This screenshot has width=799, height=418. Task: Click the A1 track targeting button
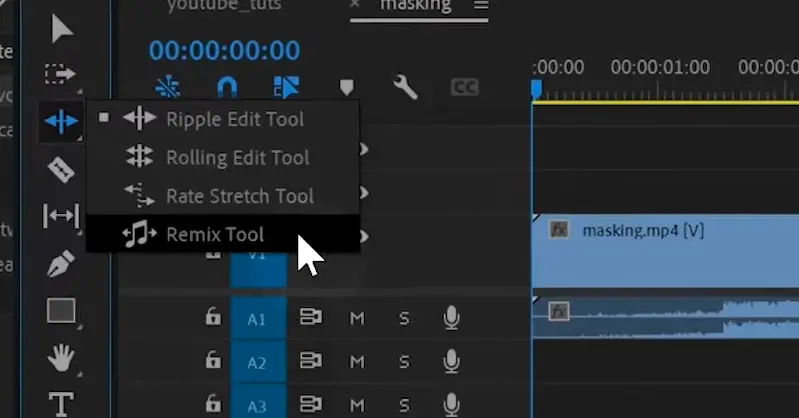pos(257,319)
